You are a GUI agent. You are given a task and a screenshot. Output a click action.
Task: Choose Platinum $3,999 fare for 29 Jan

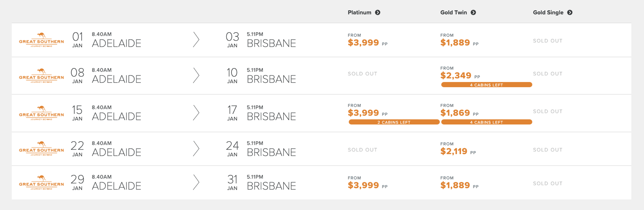click(x=363, y=185)
